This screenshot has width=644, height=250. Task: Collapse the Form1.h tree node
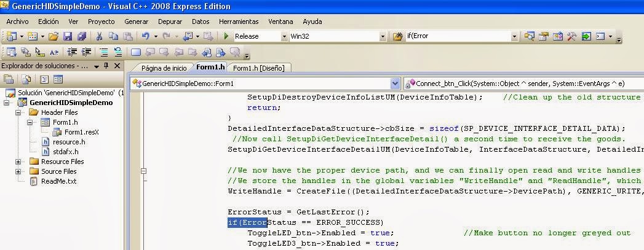tap(30, 122)
